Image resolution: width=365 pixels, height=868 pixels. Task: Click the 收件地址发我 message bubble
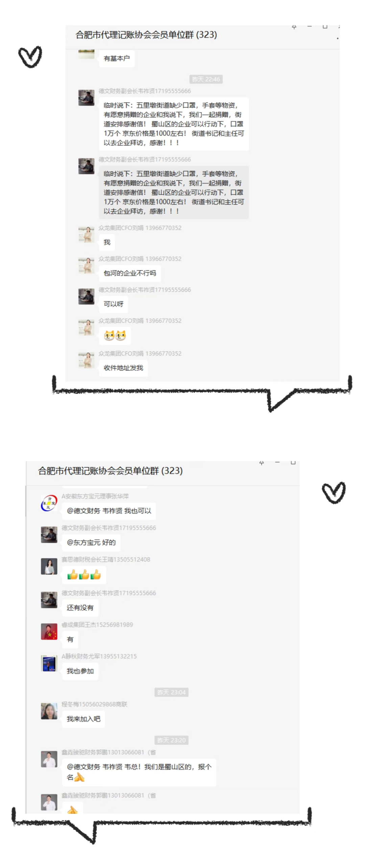pos(123,368)
